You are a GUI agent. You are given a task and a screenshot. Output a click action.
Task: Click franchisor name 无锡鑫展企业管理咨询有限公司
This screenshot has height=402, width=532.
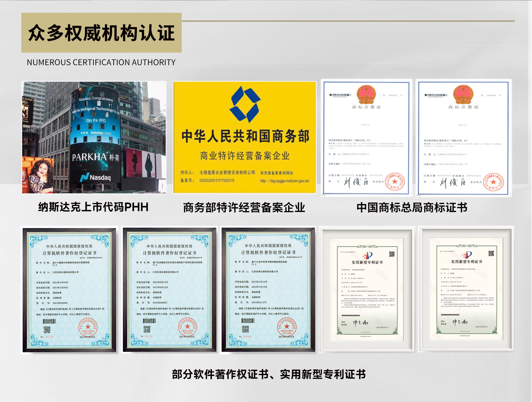coord(227,173)
